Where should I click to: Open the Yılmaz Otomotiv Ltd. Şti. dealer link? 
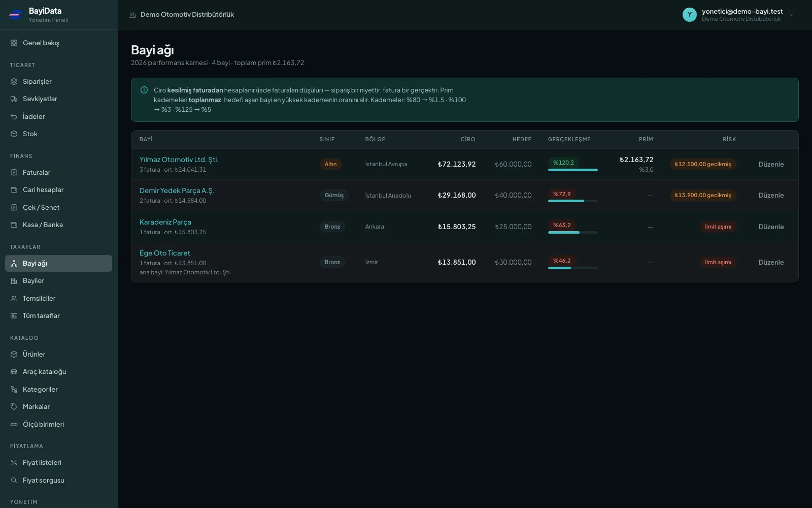179,160
